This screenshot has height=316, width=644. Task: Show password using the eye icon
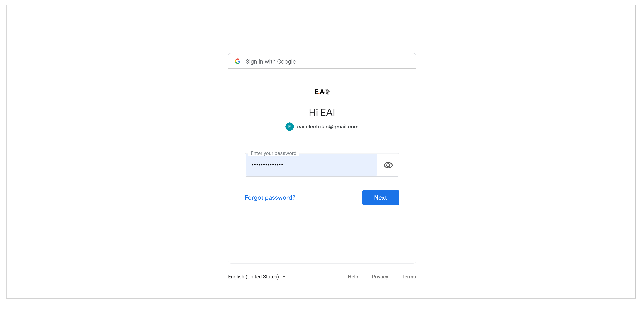(x=388, y=165)
